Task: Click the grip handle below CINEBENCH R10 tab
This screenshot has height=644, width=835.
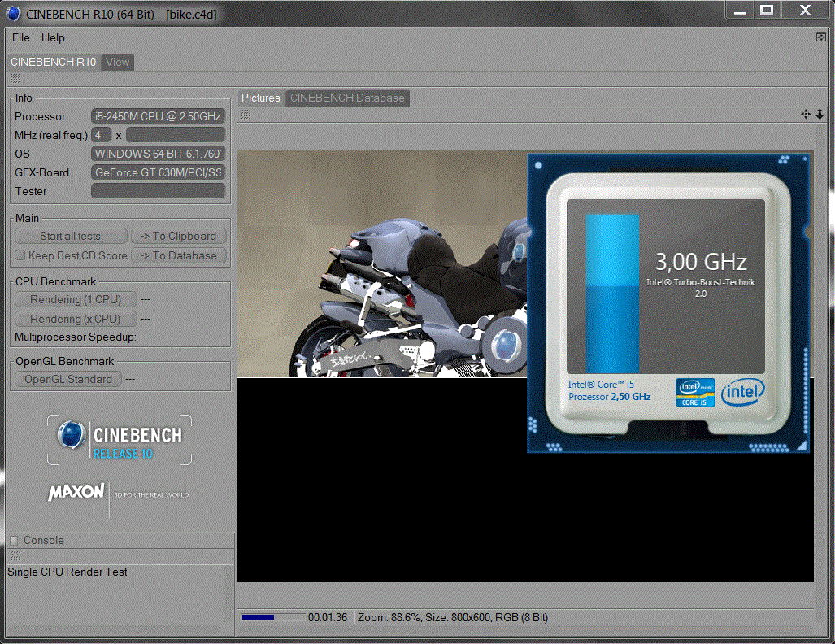Action: click(x=15, y=79)
